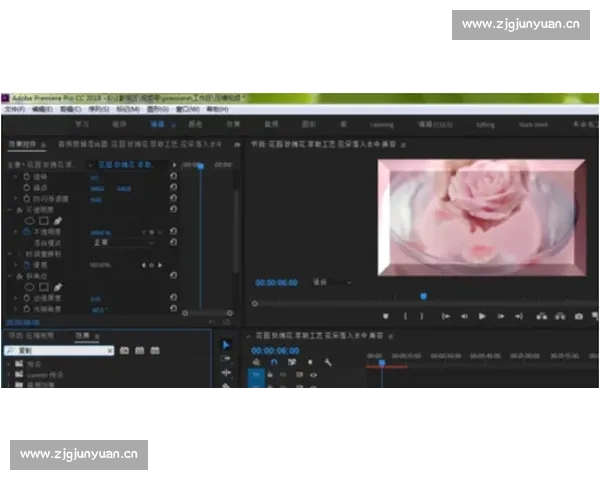Create ellipse mask under first Opacity effect

(29, 221)
